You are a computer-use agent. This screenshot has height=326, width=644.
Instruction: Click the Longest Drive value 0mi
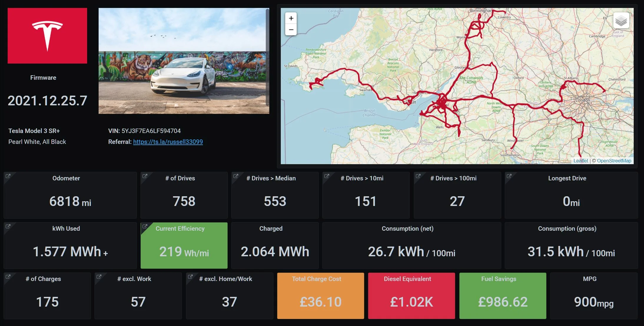(x=571, y=202)
